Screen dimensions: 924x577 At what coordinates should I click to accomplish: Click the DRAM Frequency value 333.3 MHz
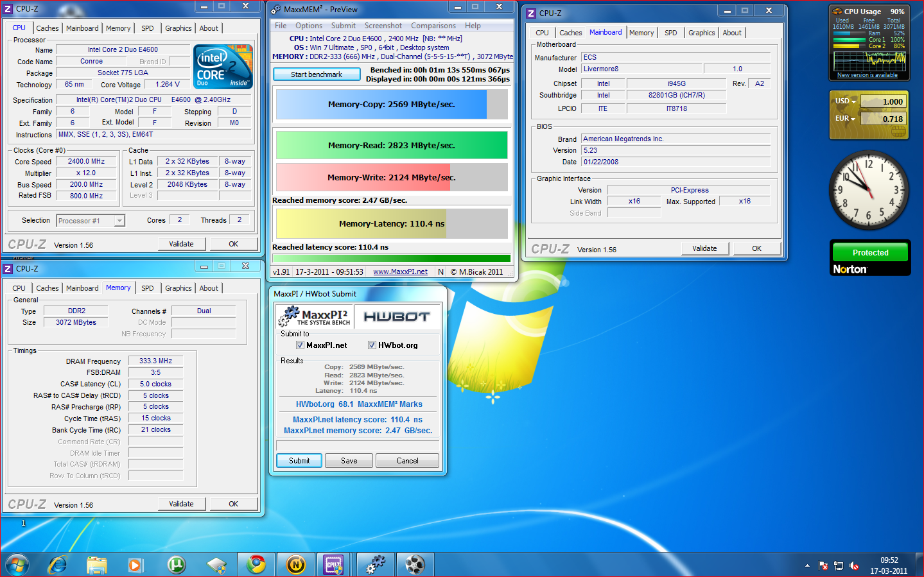click(156, 361)
